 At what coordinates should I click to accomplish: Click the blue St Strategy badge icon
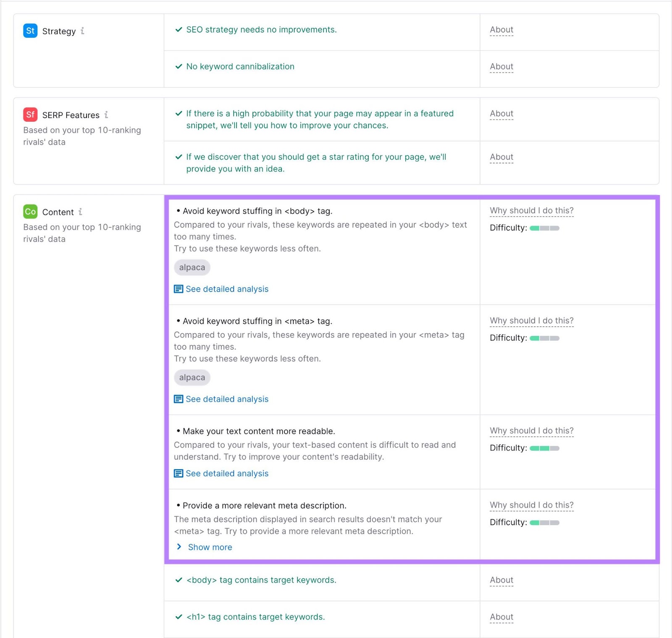pyautogui.click(x=30, y=31)
